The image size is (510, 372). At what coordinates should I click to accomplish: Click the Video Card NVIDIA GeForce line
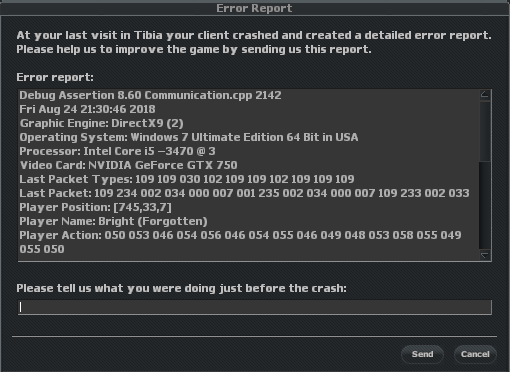click(x=128, y=165)
